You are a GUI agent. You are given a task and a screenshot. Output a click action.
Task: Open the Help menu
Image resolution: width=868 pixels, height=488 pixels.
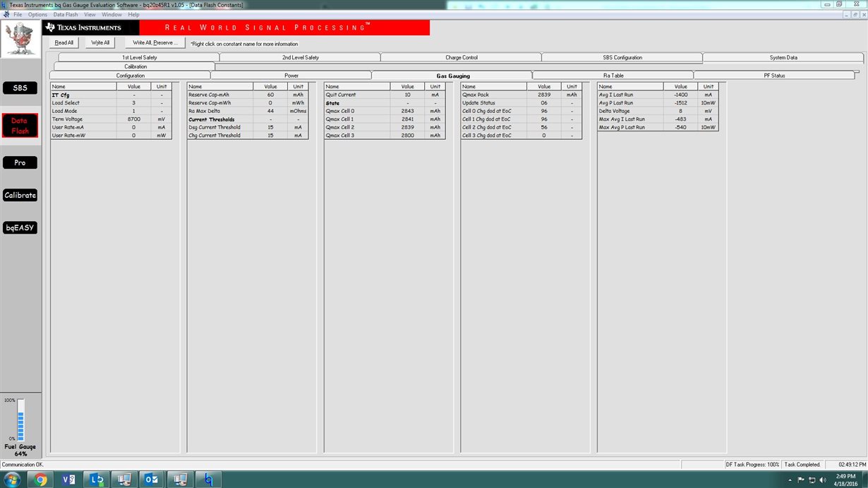pos(133,14)
